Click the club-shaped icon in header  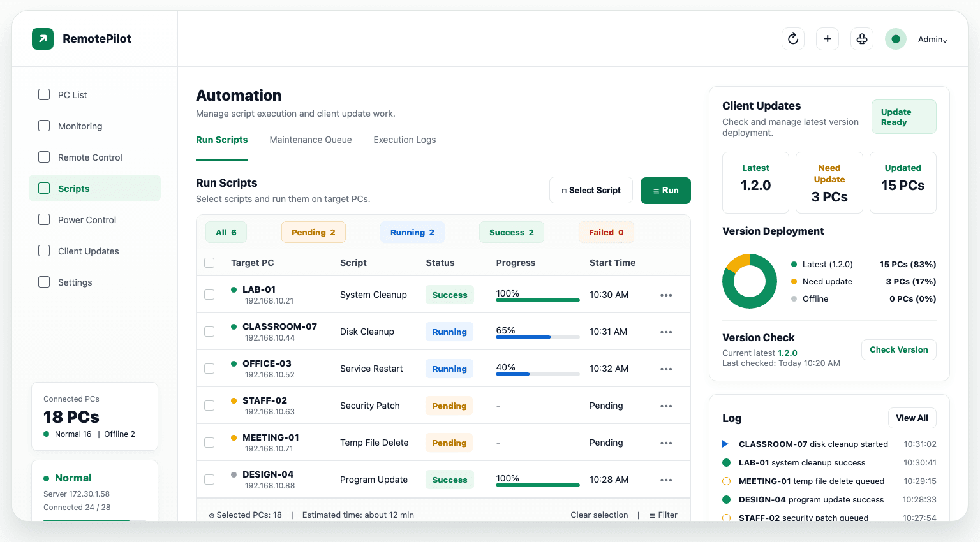[862, 39]
